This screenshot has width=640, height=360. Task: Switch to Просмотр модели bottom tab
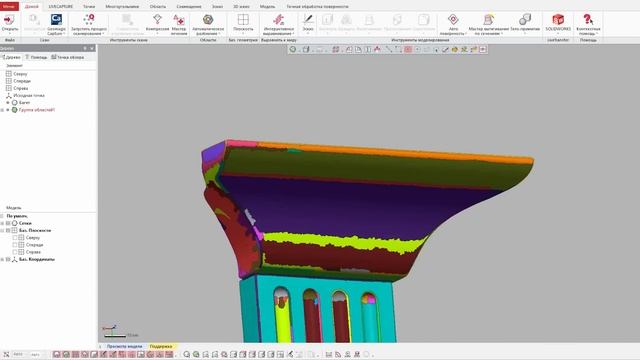[x=124, y=347]
